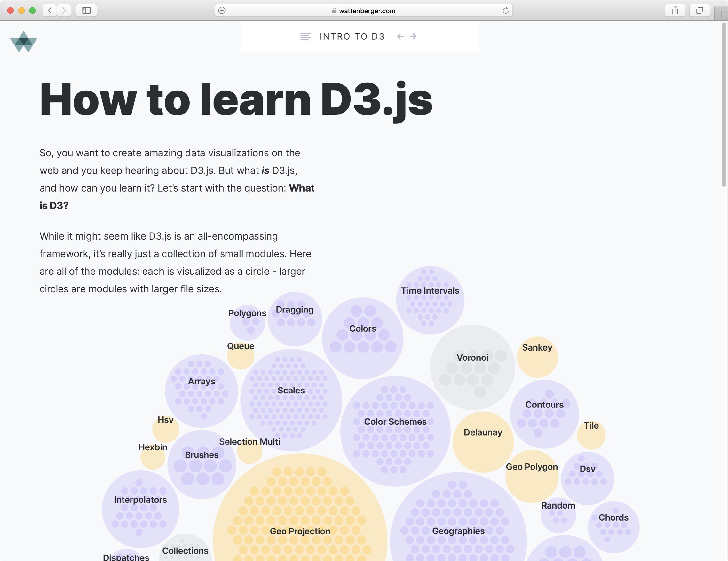This screenshot has height=561, width=728.
Task: Click the Selection Multi module bubble
Action: [250, 451]
